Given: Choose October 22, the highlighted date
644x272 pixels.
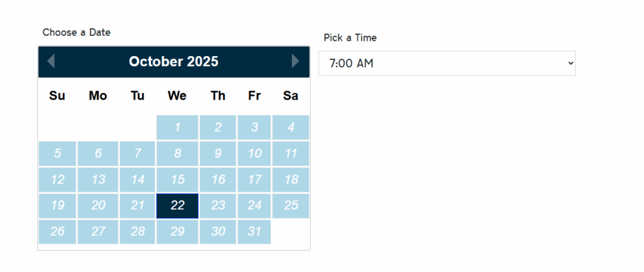Looking at the screenshot, I should click(x=177, y=206).
